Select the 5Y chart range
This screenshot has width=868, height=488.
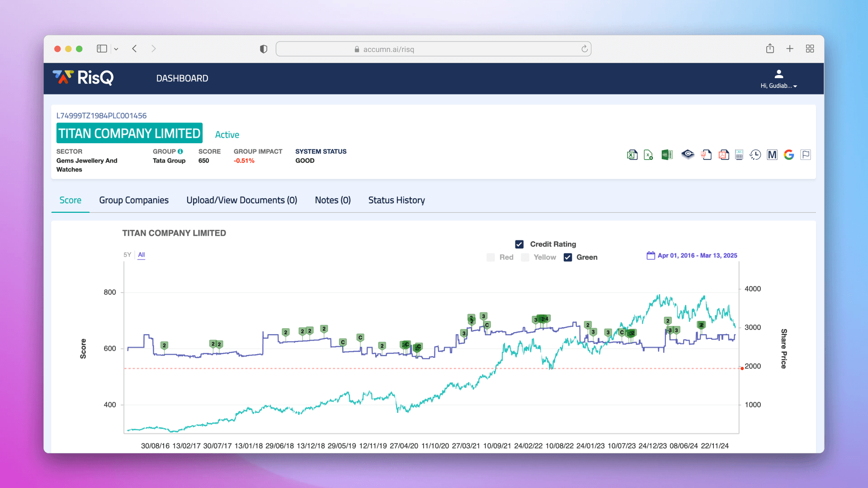pyautogui.click(x=127, y=255)
